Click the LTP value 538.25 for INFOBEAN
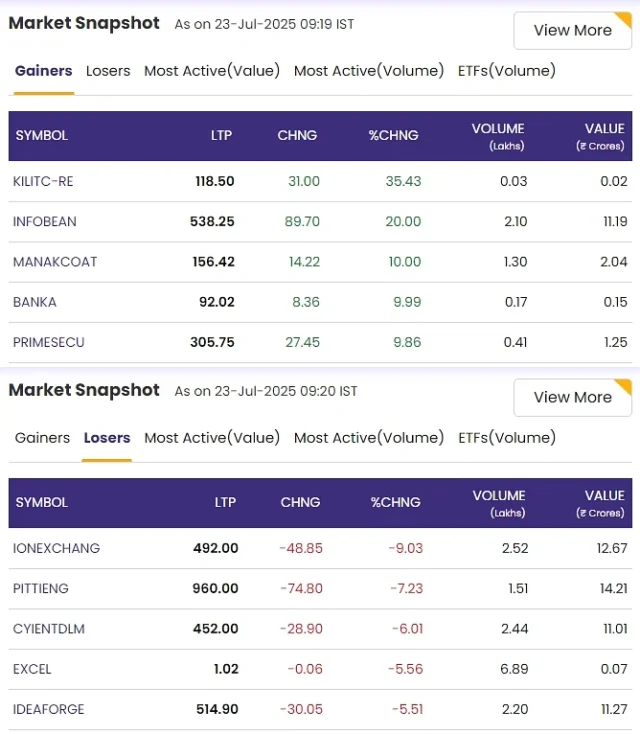This screenshot has width=640, height=734. point(212,221)
